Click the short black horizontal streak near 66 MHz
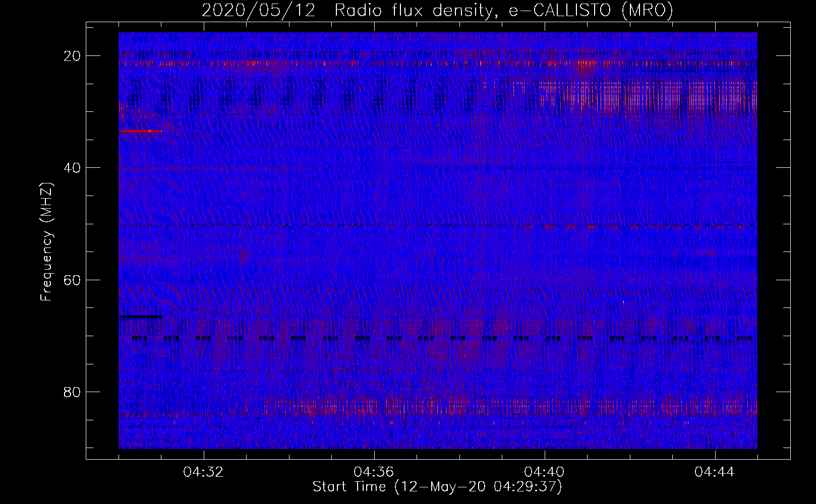The height and width of the screenshot is (504, 816). tap(141, 317)
